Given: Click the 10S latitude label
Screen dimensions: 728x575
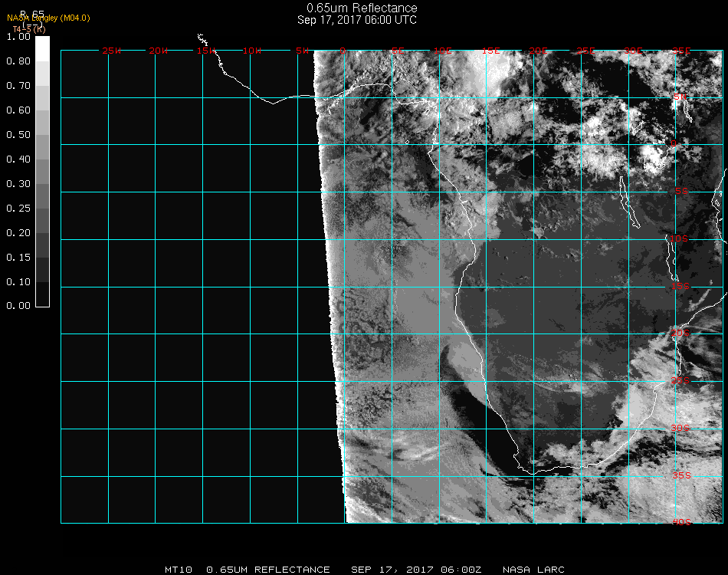Looking at the screenshot, I should pyautogui.click(x=679, y=238).
